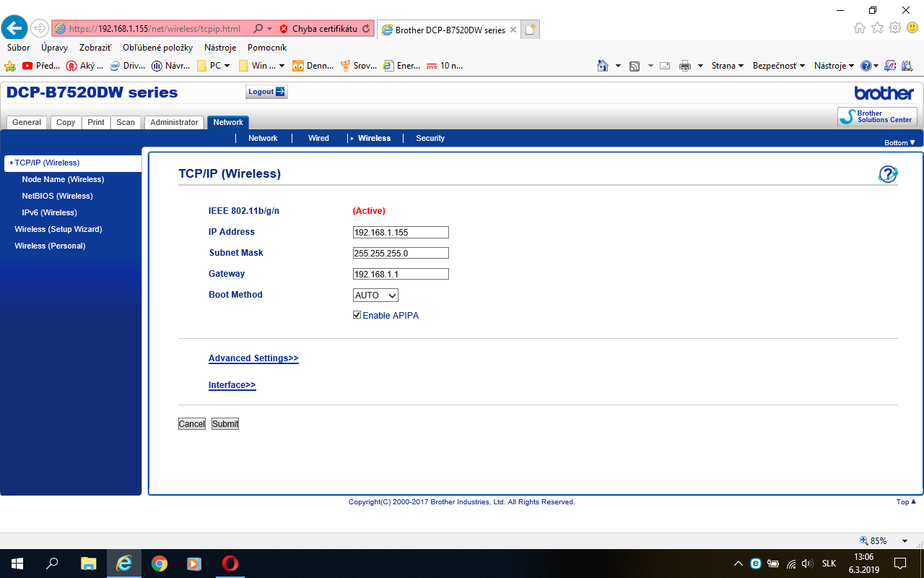This screenshot has width=924, height=578.
Task: Switch to the Scan tab
Action: pos(126,123)
